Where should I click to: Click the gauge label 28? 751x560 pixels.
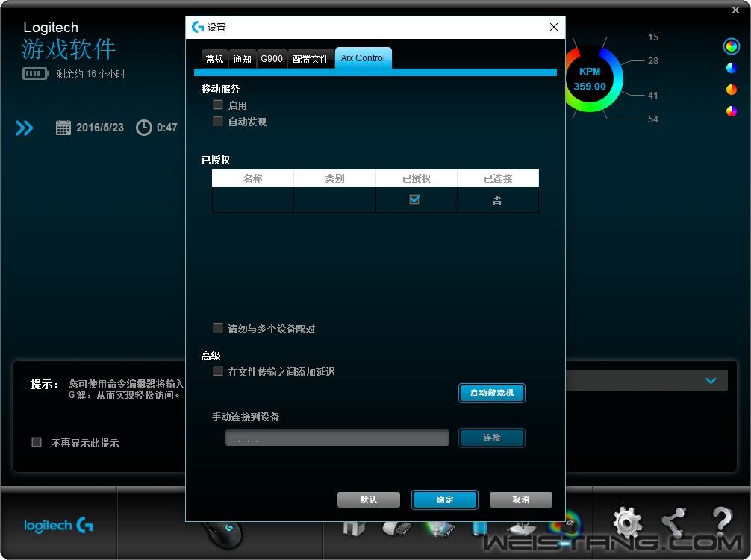pos(652,60)
